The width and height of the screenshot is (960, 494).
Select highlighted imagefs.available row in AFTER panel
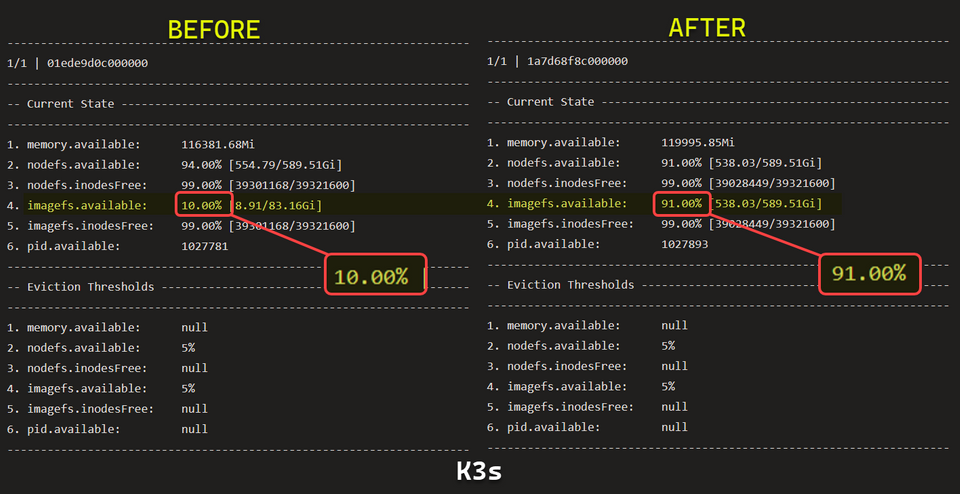click(664, 203)
